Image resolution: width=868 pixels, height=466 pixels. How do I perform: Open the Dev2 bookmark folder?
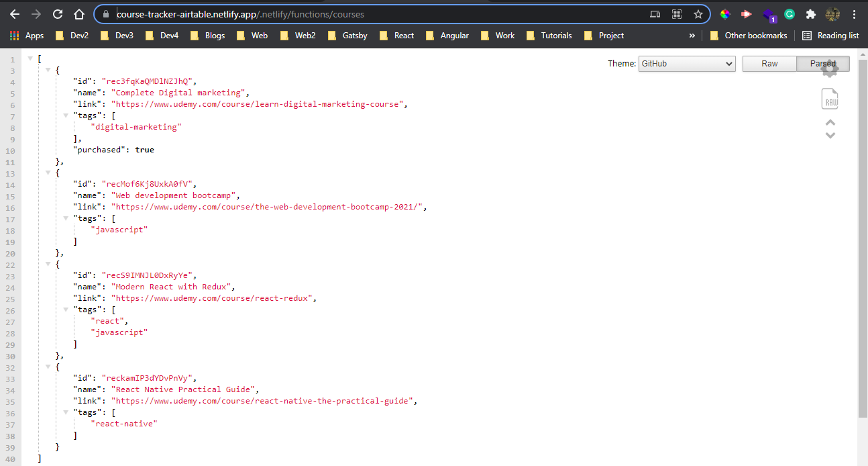[72, 36]
